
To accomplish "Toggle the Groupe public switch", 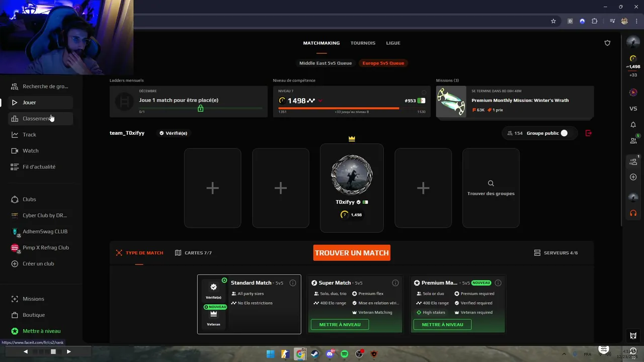I will click(563, 133).
